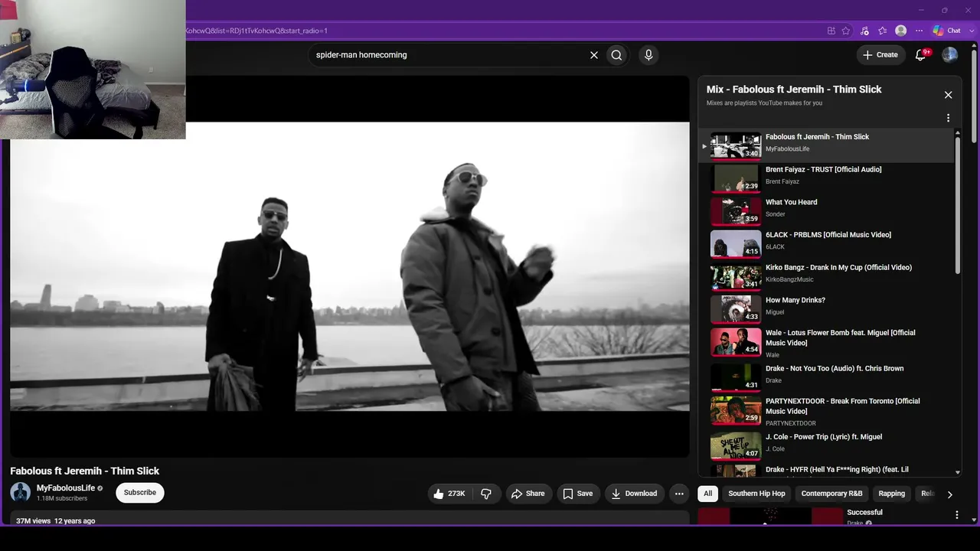Click the 1.18M subscribers count
980x551 pixels.
(62, 499)
